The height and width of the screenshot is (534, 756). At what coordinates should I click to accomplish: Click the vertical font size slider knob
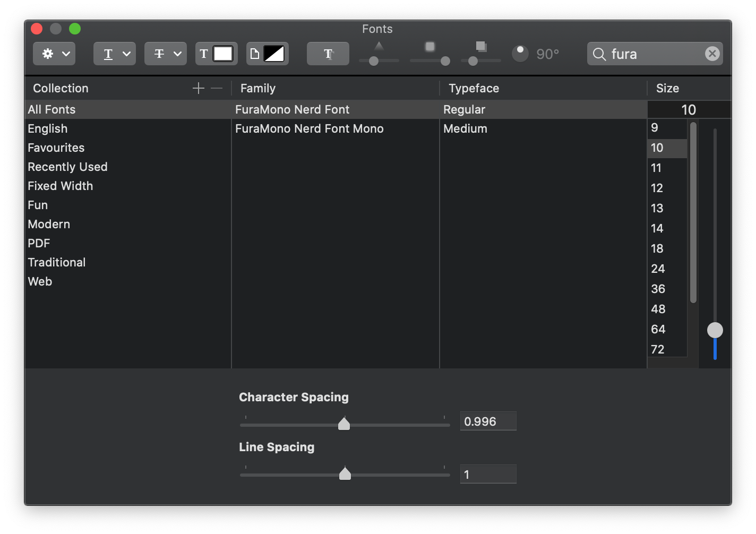tap(715, 330)
